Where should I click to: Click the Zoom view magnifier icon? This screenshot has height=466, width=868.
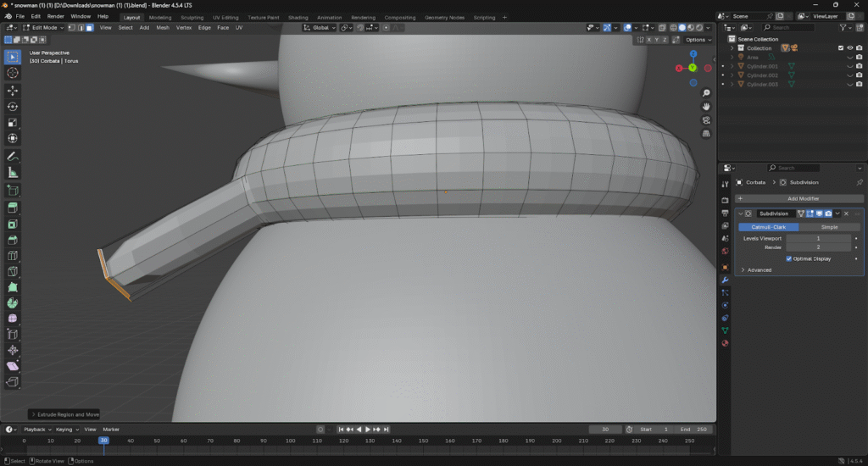coord(706,92)
